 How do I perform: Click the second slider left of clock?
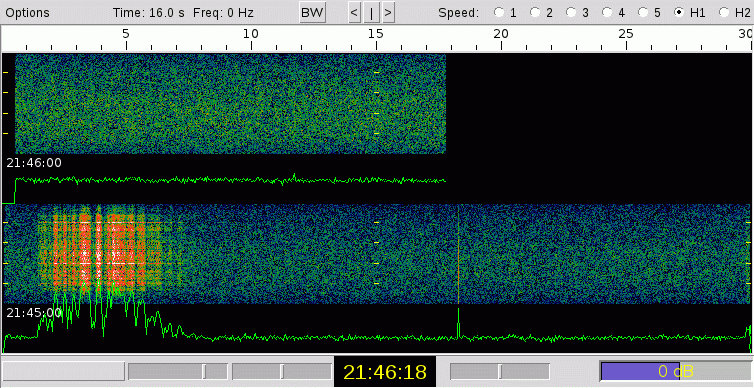coord(282,372)
